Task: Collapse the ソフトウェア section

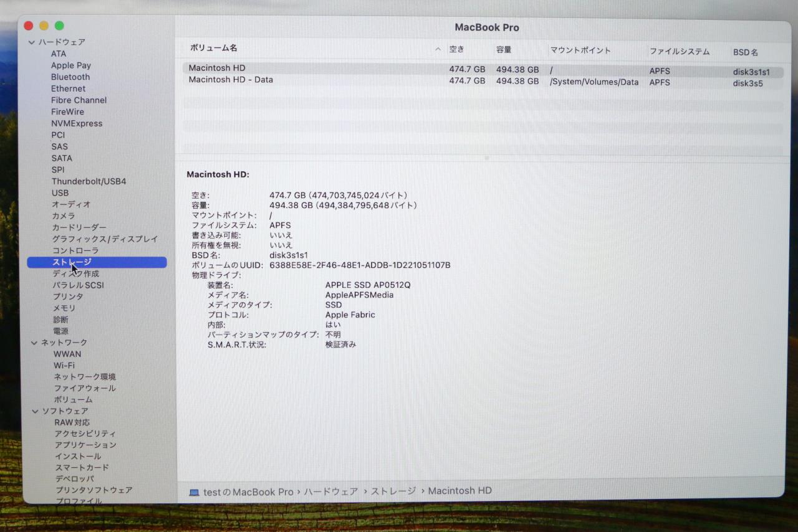Action: [x=35, y=411]
